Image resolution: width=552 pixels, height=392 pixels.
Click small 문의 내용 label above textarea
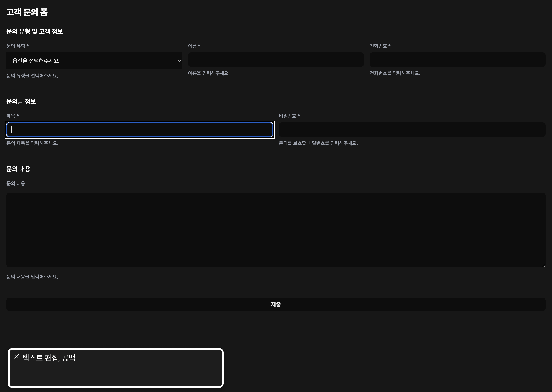coord(16,183)
